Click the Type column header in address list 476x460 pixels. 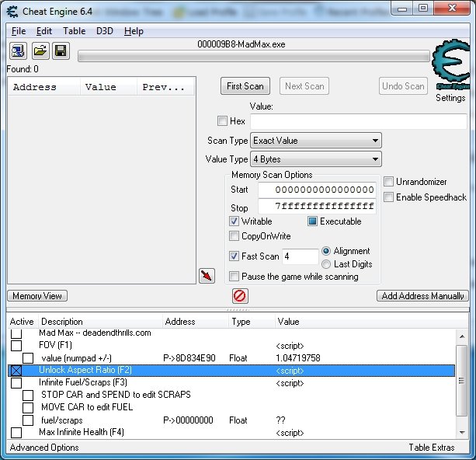[251, 322]
